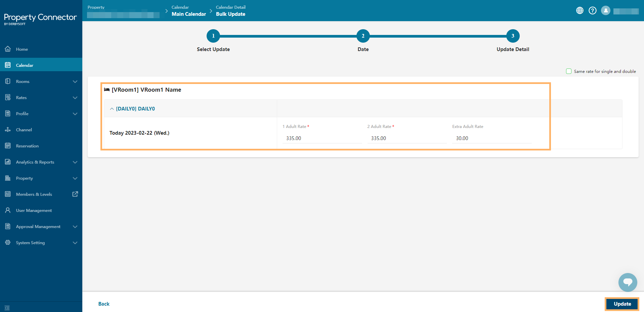Click the Analytics & Reports icon
The image size is (644, 312).
pyautogui.click(x=8, y=162)
